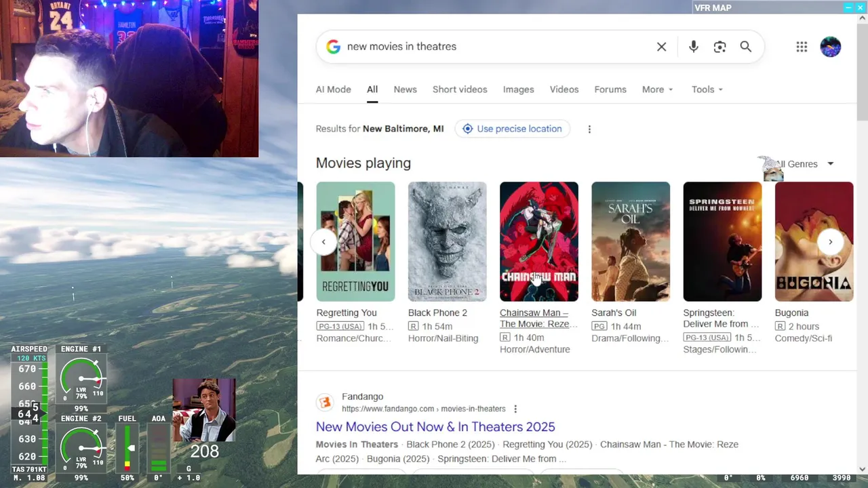868x488 pixels.
Task: Switch to the Forums tab
Action: click(610, 89)
